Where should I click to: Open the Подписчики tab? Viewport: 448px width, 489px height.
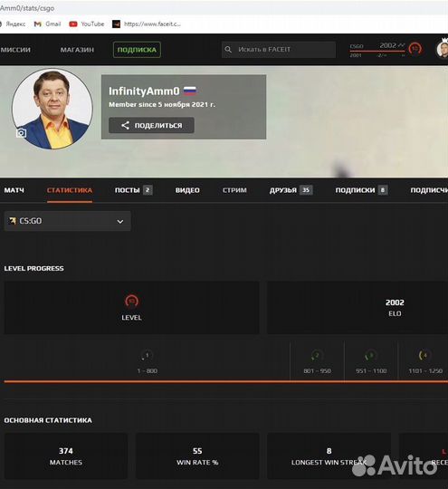(x=429, y=190)
